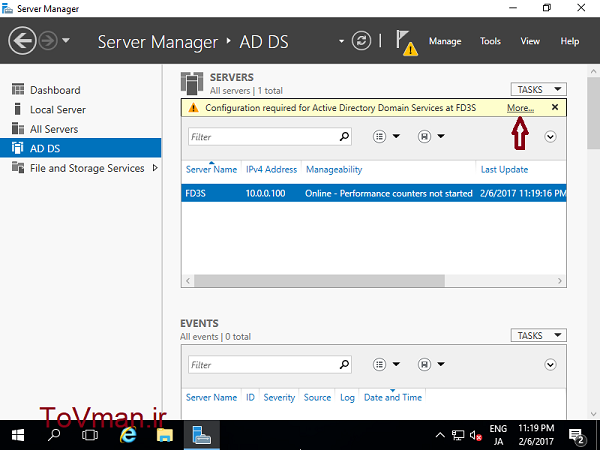Open the Tools menu
Screen dimensions: 600x450
tap(490, 42)
